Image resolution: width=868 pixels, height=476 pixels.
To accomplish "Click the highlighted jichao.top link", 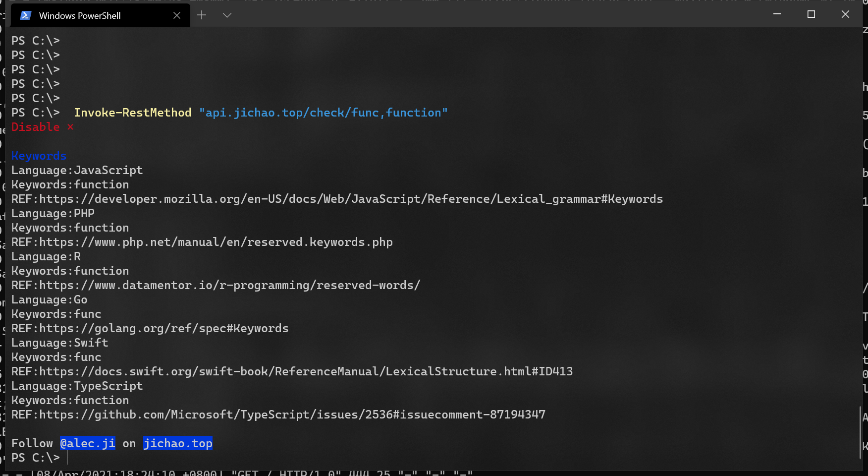I will (178, 443).
